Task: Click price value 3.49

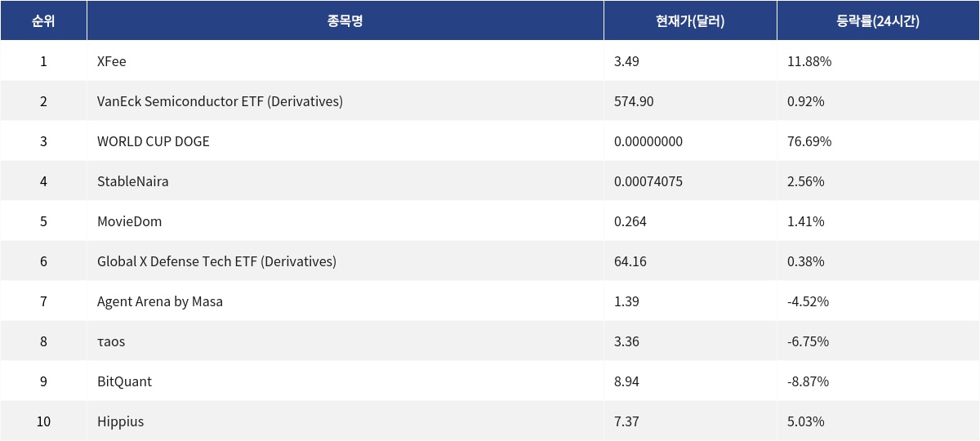Action: pos(626,61)
